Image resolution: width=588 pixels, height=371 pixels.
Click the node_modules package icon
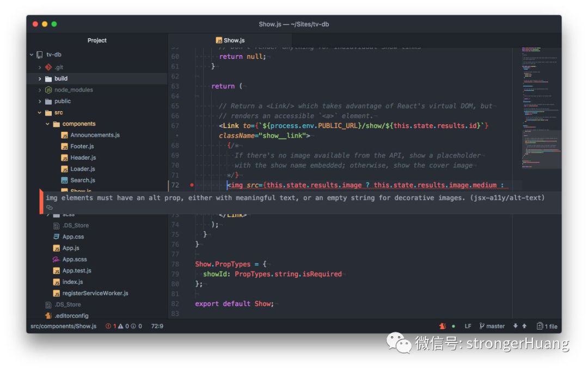click(x=48, y=90)
